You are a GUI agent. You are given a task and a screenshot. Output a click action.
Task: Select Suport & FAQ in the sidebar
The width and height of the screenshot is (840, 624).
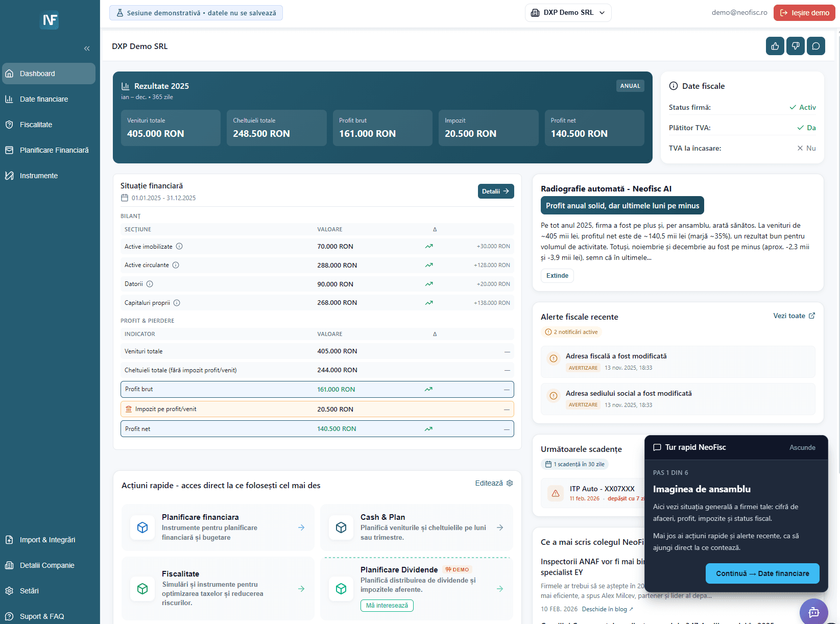[9, 616]
